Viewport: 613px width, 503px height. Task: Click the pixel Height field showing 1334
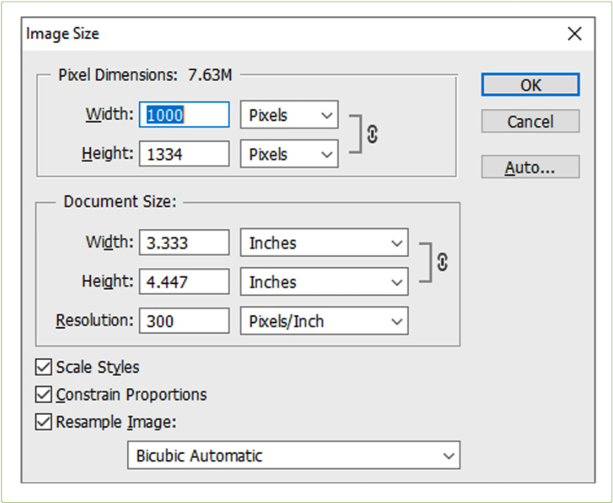point(186,155)
